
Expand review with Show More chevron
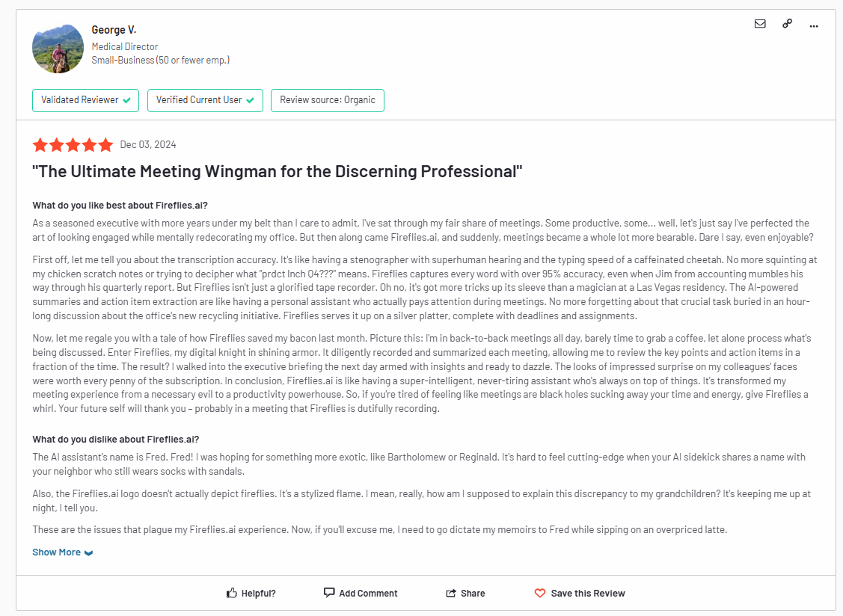point(89,553)
